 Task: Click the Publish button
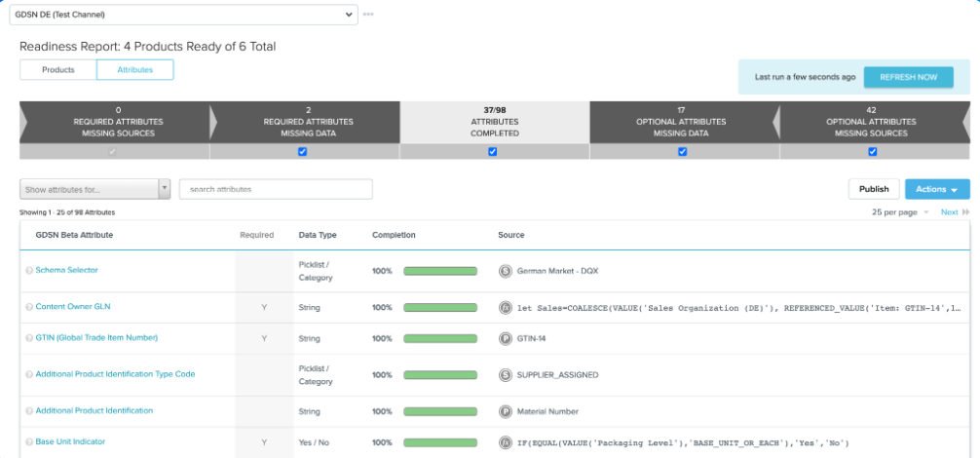coord(874,189)
